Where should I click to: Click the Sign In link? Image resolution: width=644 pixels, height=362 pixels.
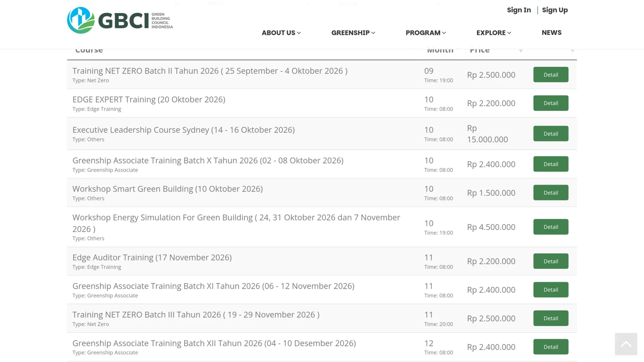pos(519,10)
